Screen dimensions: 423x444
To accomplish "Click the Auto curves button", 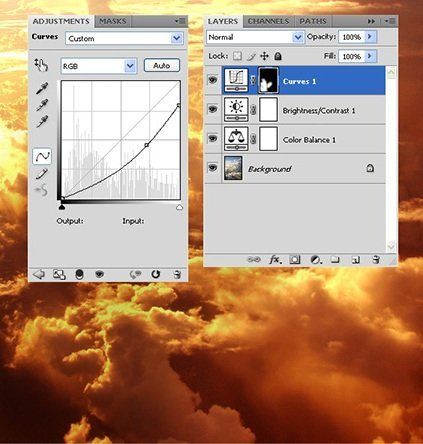I will pyautogui.click(x=162, y=66).
